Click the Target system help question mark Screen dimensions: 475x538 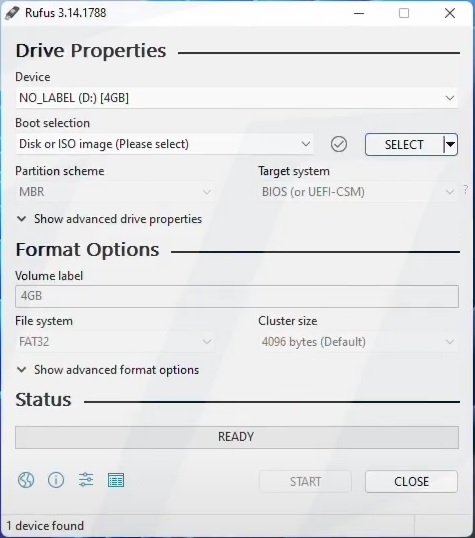coord(465,189)
